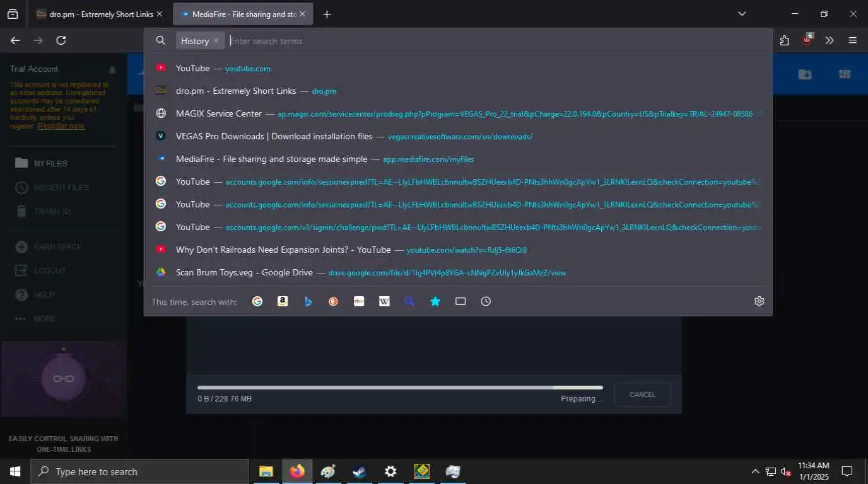
Task: Click MediaFire new folder icon in the header
Action: tap(805, 74)
